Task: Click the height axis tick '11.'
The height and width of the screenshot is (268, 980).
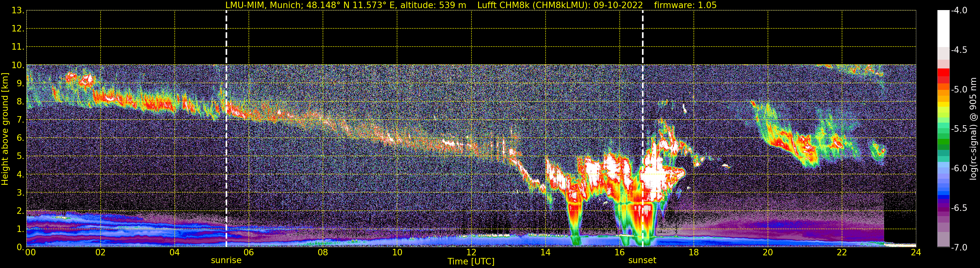Action: 18,47
